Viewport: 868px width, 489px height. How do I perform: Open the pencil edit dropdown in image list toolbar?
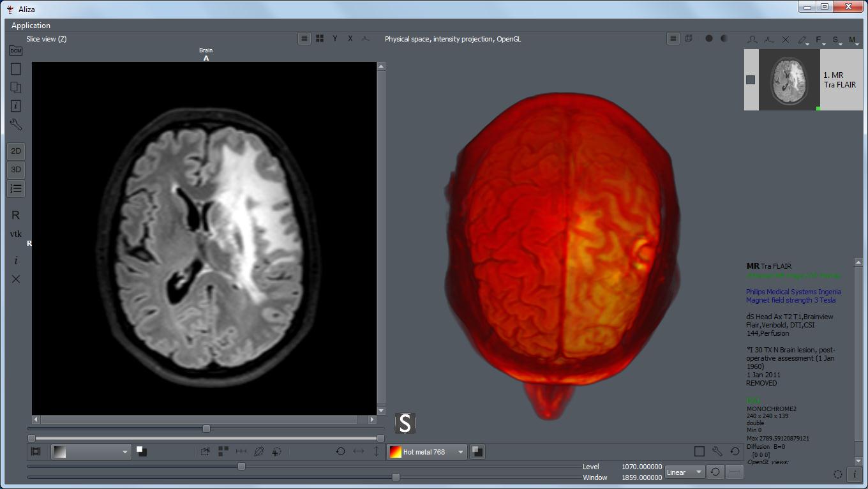pos(804,40)
